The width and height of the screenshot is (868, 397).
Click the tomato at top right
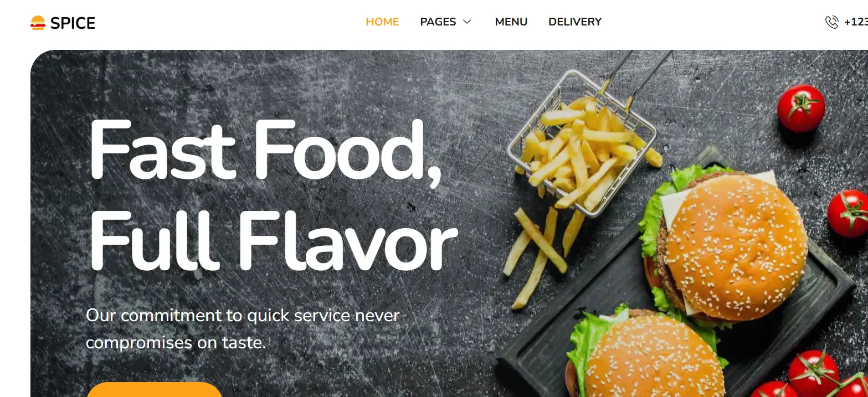coord(800,108)
